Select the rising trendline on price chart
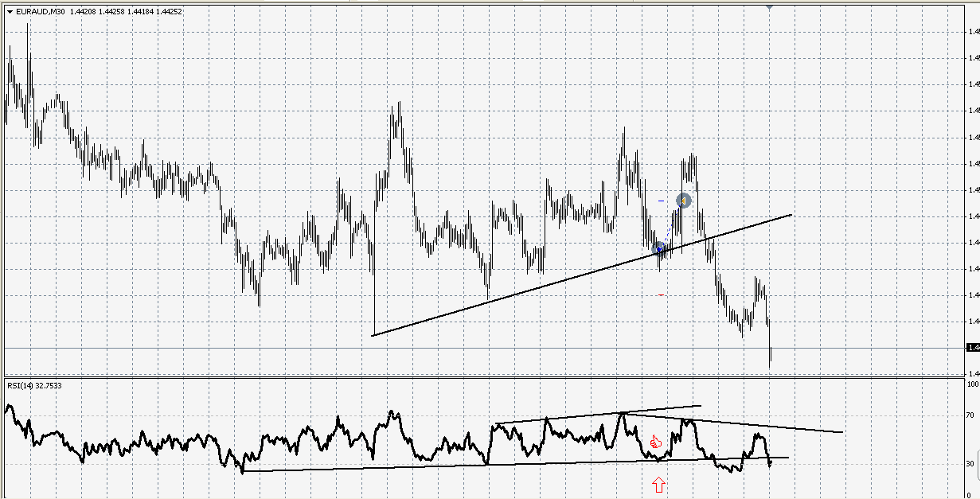 [582, 275]
